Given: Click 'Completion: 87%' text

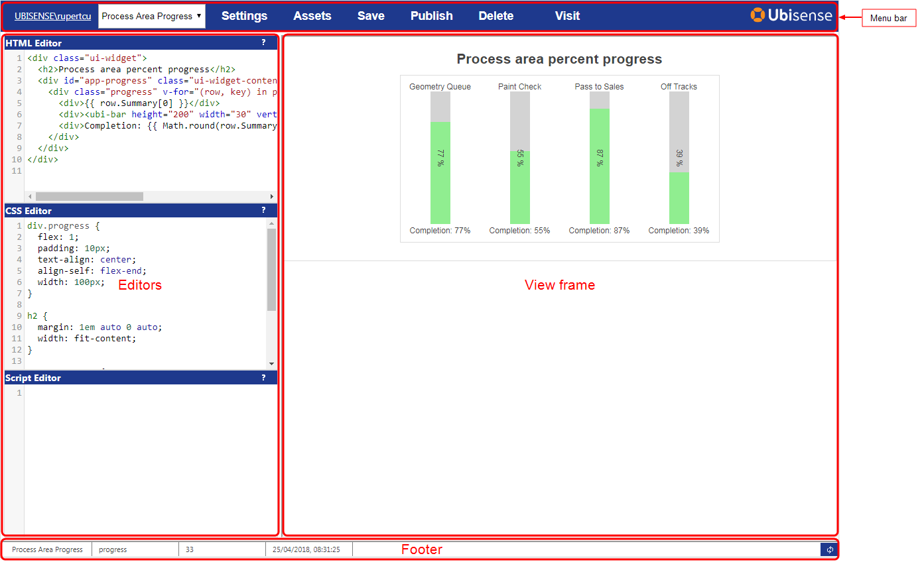Looking at the screenshot, I should click(599, 231).
